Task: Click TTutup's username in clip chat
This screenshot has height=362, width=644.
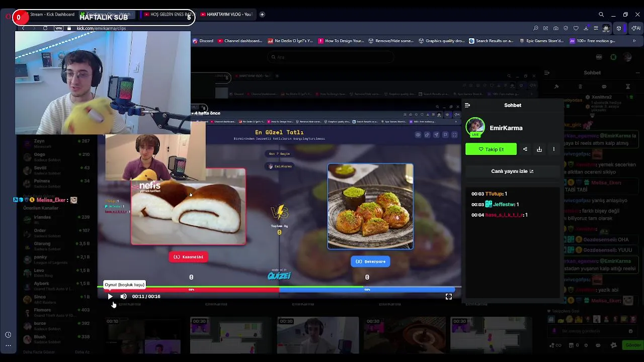Action: coord(494,194)
